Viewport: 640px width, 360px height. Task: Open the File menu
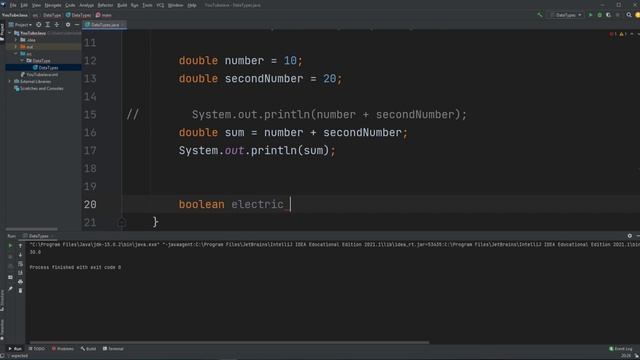click(x=13, y=5)
